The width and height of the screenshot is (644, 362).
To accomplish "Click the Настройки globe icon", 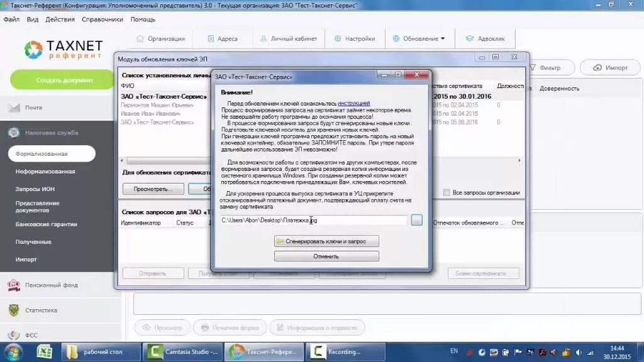I will [338, 38].
